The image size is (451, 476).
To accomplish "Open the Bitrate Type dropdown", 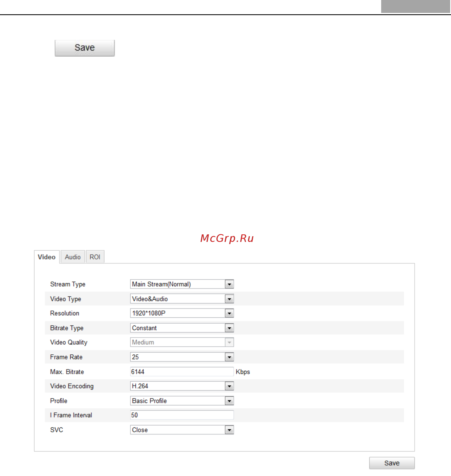I will pyautogui.click(x=182, y=328).
